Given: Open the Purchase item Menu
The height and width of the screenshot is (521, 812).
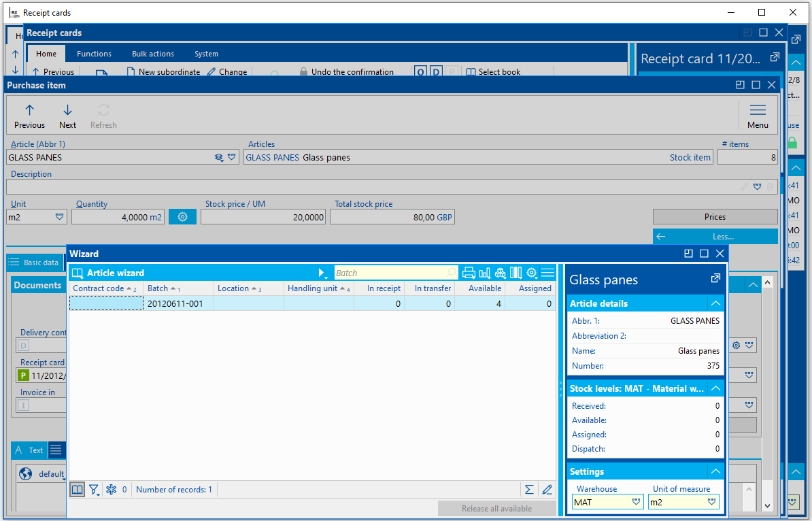Looking at the screenshot, I should click(x=758, y=116).
